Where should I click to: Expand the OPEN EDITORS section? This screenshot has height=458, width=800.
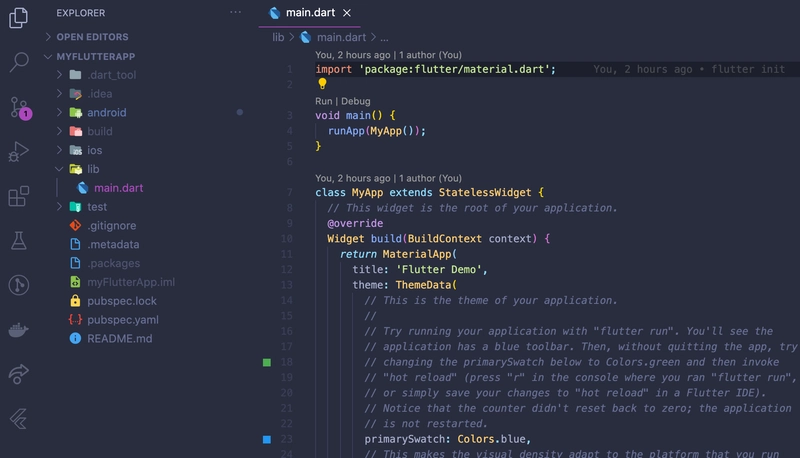92,37
